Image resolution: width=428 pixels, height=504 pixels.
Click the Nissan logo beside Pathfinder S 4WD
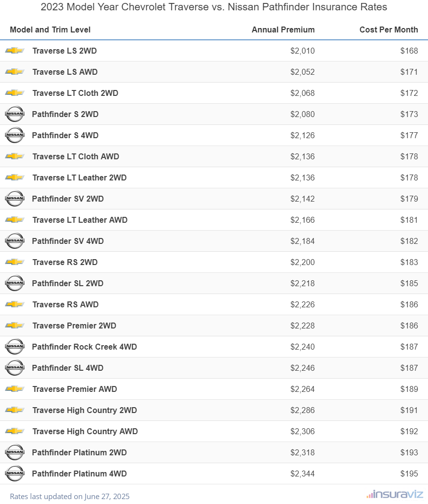coord(15,135)
